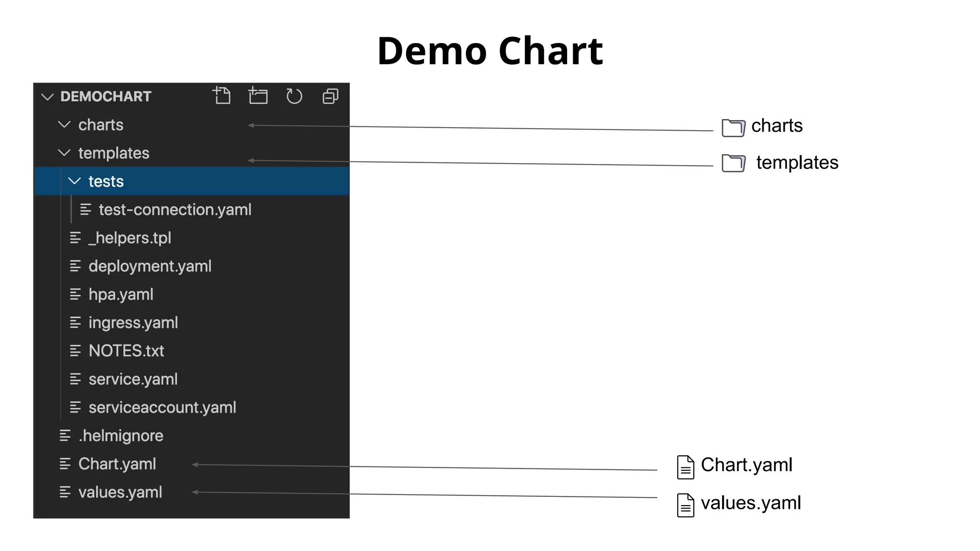The height and width of the screenshot is (551, 980).
Task: Click file icon beside ingress.yaml
Action: (x=75, y=322)
